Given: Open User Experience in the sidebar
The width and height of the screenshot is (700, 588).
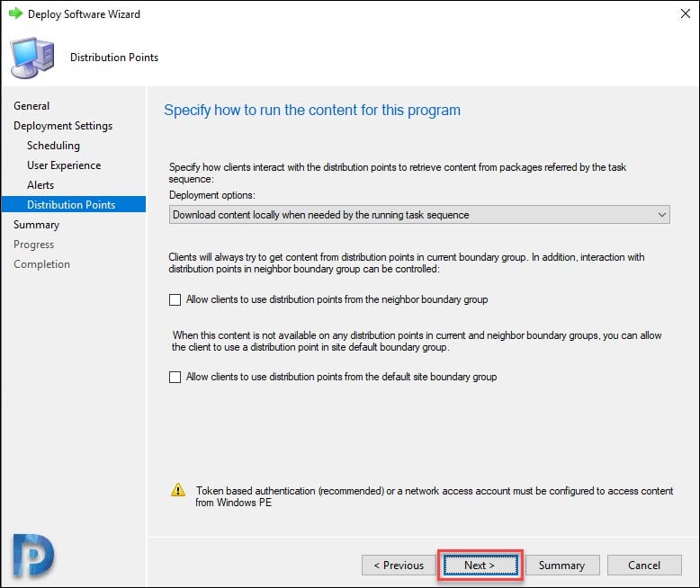Looking at the screenshot, I should pos(64,165).
